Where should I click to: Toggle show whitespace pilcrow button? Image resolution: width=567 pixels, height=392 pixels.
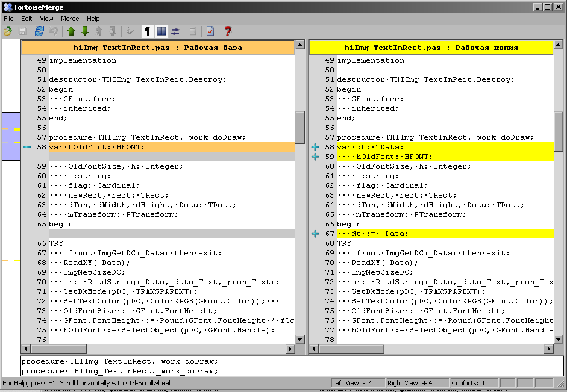(147, 31)
